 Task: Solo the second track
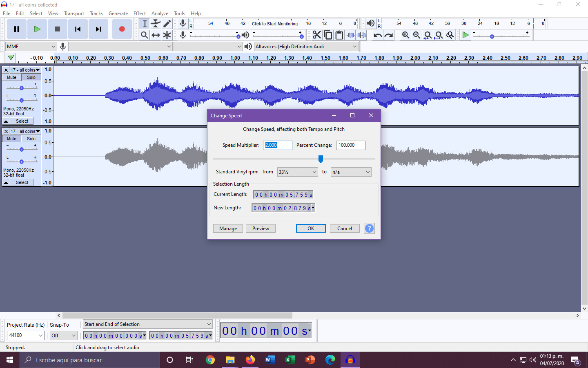(31, 139)
